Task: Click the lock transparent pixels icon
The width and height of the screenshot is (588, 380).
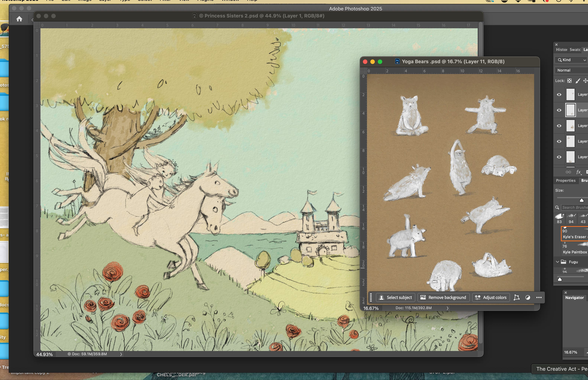Action: tap(569, 81)
